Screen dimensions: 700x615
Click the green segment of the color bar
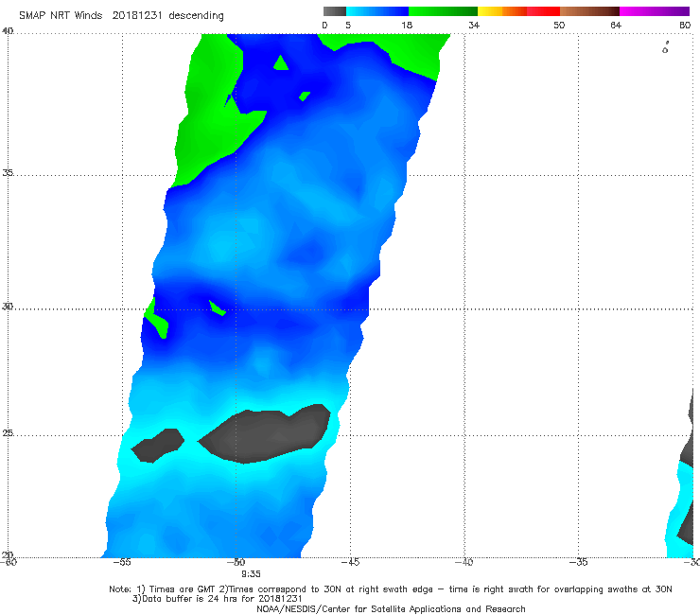pyautogui.click(x=444, y=11)
